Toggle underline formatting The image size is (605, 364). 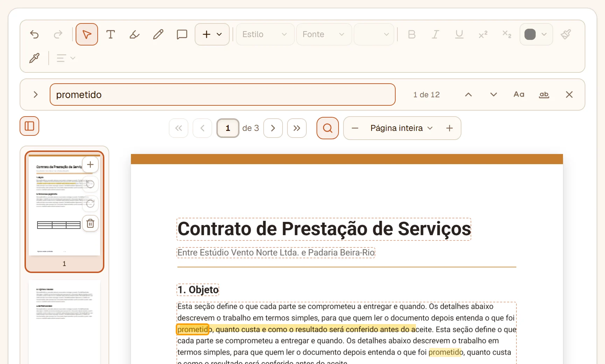(459, 34)
